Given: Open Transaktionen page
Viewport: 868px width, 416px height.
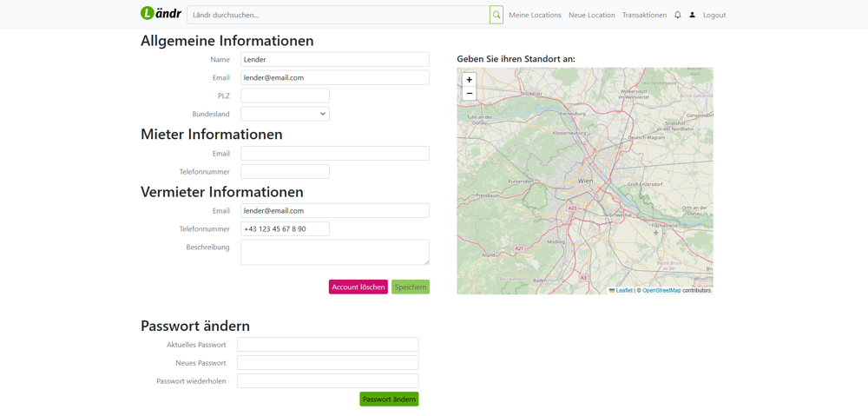Looking at the screenshot, I should 644,15.
